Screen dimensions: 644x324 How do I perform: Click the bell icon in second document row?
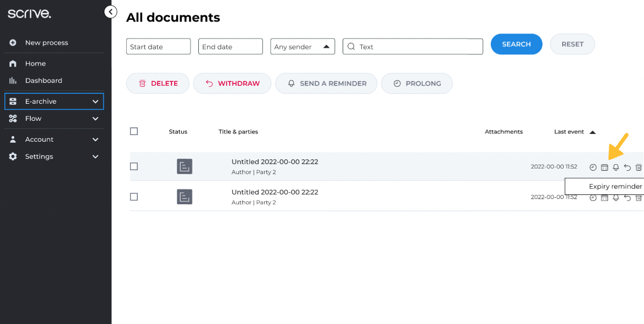pos(616,198)
